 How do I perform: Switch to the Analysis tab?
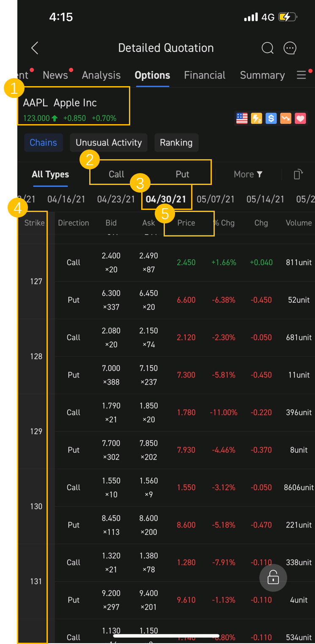tap(101, 75)
